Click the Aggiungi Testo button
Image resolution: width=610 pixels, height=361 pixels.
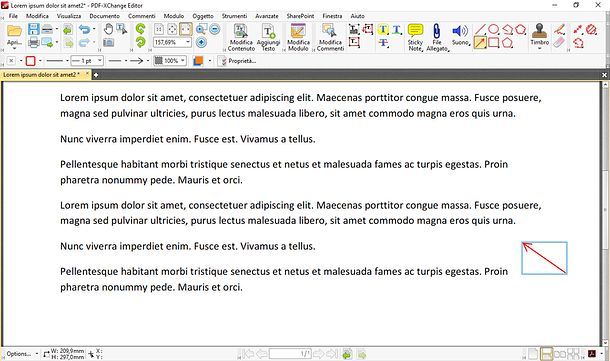tap(268, 37)
